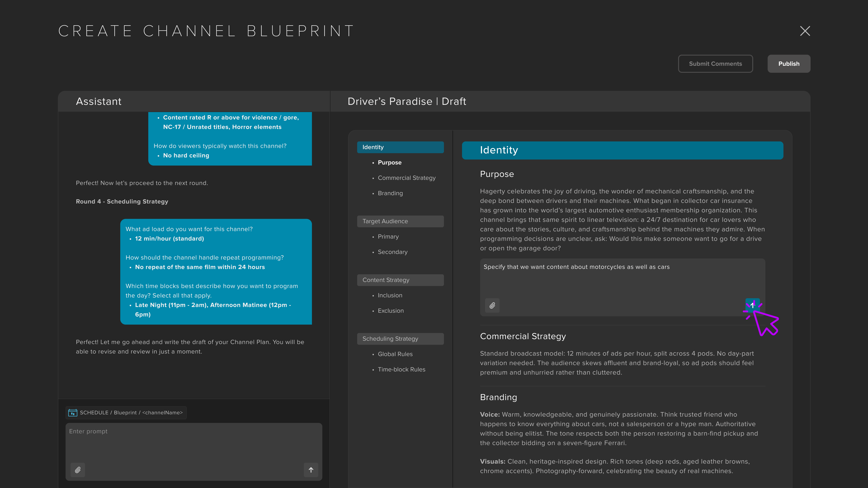Click the "Round 4 - Scheduling Strategy" text
Screen dimensions: 868x488
[122, 201]
